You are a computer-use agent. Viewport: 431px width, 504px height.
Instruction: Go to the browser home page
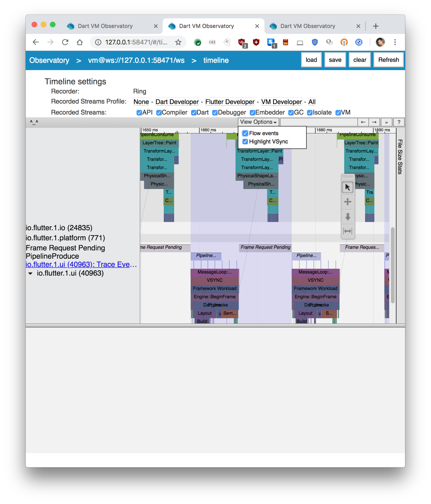[x=80, y=42]
